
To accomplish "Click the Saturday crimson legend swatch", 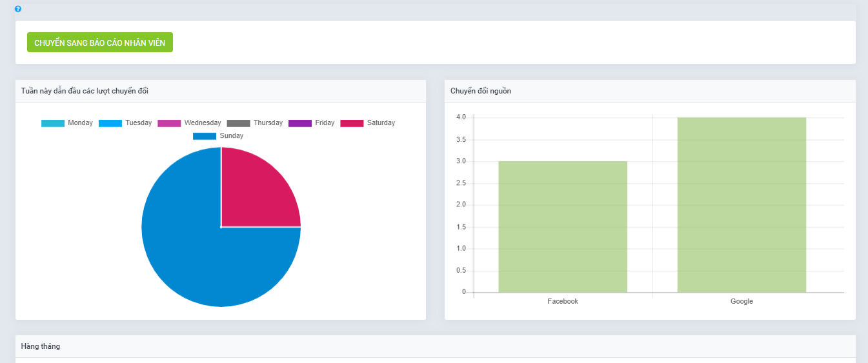I will click(x=352, y=123).
